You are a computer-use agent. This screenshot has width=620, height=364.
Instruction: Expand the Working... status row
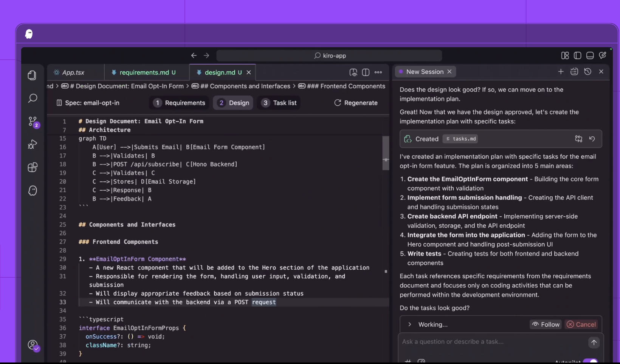[x=409, y=324]
